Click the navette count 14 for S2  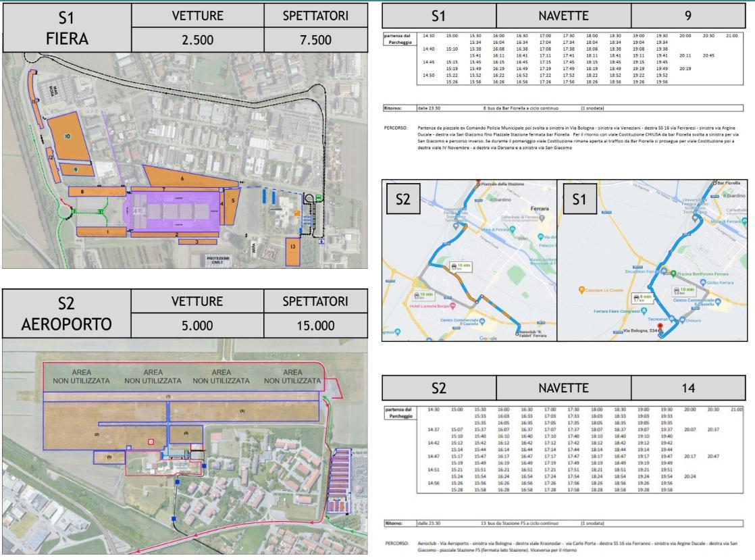tap(688, 388)
